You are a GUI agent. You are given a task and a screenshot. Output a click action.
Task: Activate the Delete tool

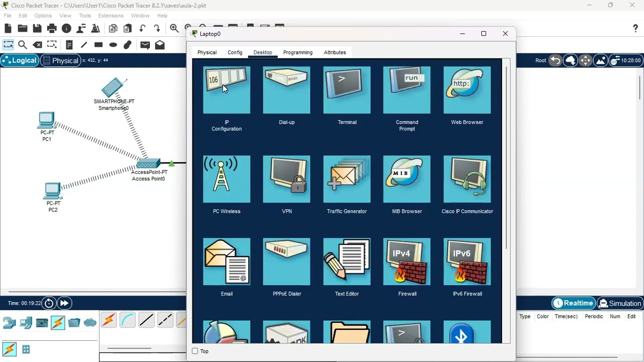pyautogui.click(x=37, y=45)
